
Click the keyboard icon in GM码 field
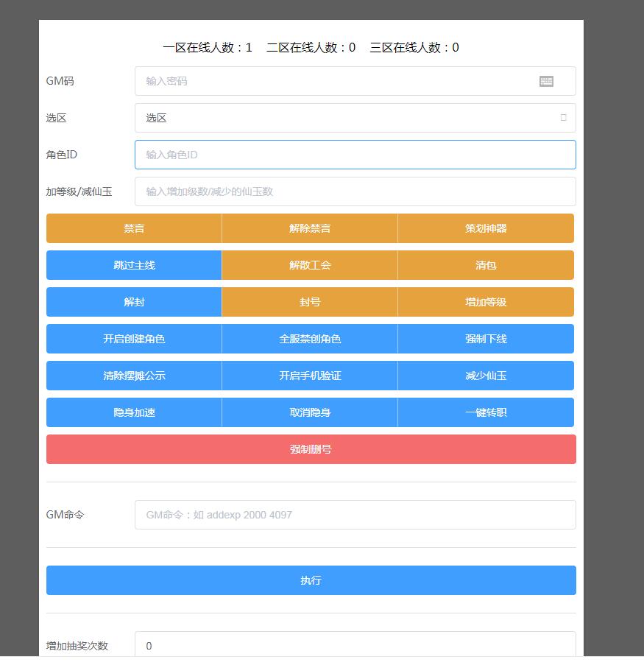point(546,81)
